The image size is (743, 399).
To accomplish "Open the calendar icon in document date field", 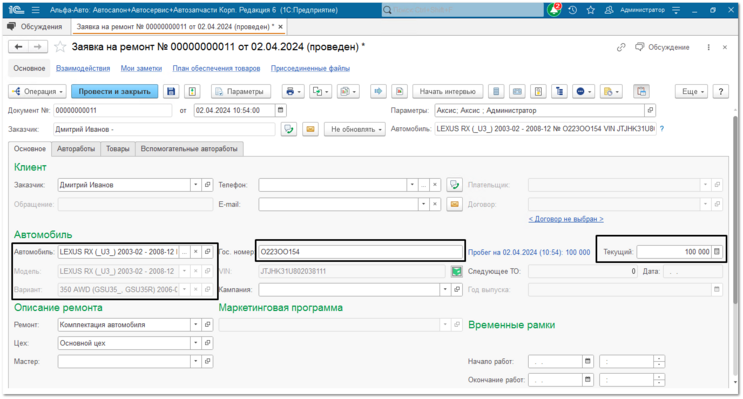I will [x=281, y=110].
